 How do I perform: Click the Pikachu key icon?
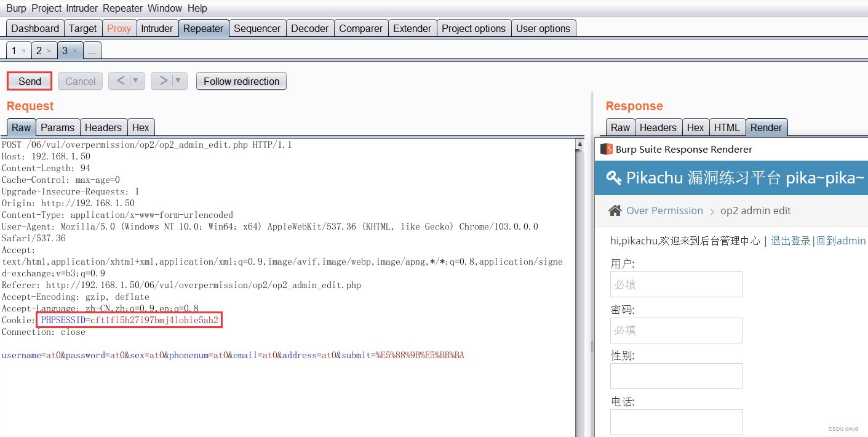click(613, 178)
